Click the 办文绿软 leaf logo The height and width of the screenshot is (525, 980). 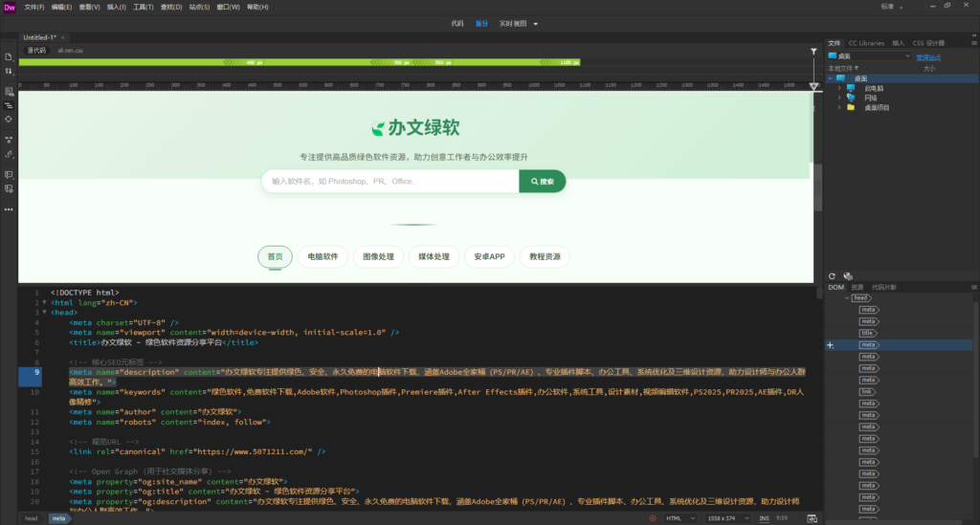tap(377, 128)
